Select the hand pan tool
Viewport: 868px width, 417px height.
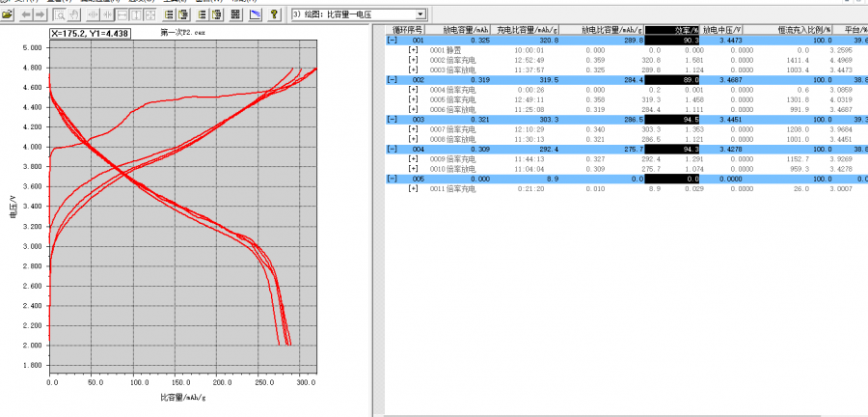[75, 15]
